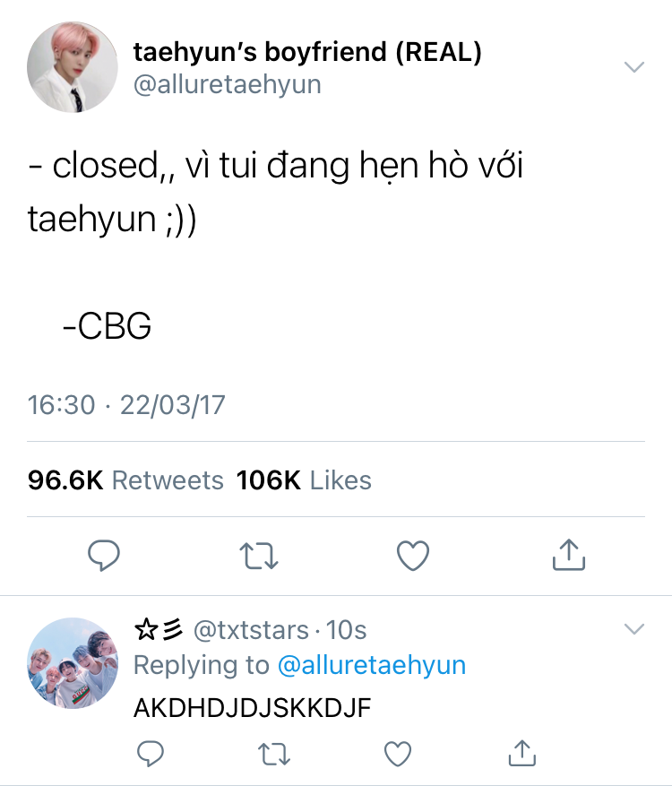Retweet the main tweet by alluretaehyun

click(259, 556)
